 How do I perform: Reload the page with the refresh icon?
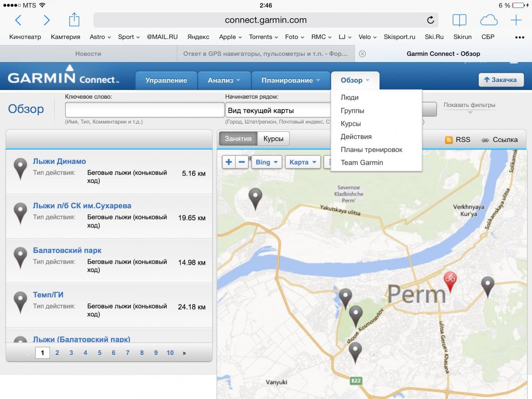coord(430,20)
